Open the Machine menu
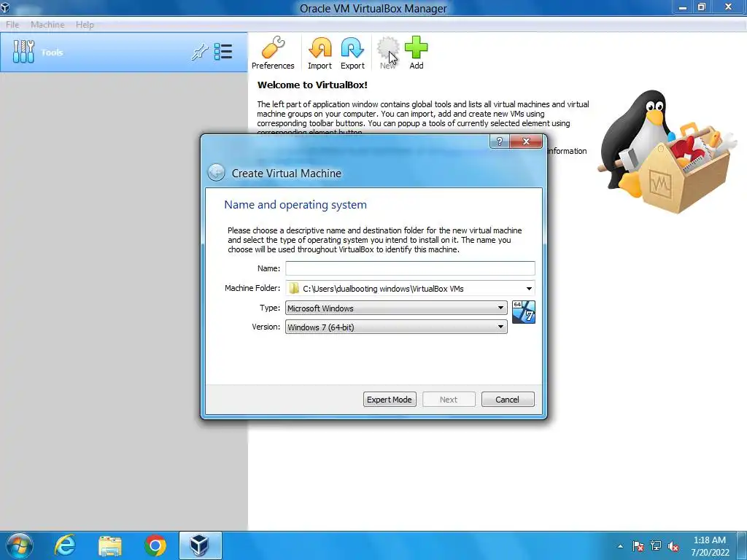This screenshot has width=747, height=560. (x=47, y=24)
